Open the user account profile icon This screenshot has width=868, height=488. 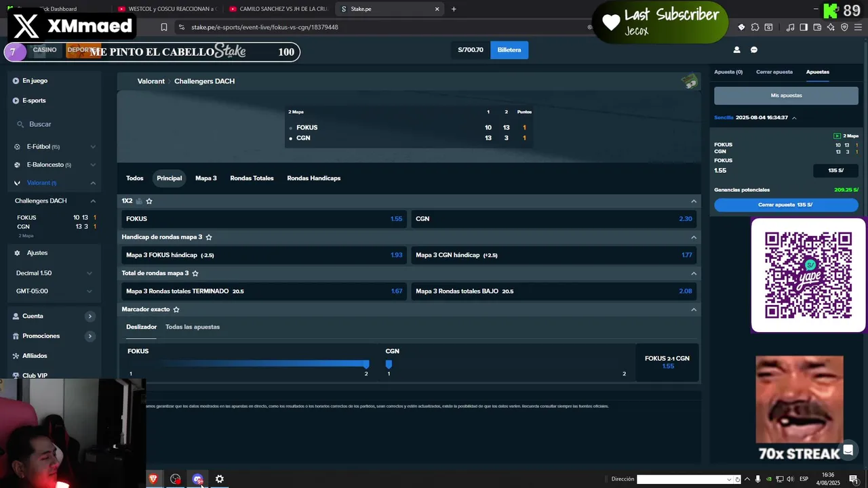pyautogui.click(x=736, y=50)
